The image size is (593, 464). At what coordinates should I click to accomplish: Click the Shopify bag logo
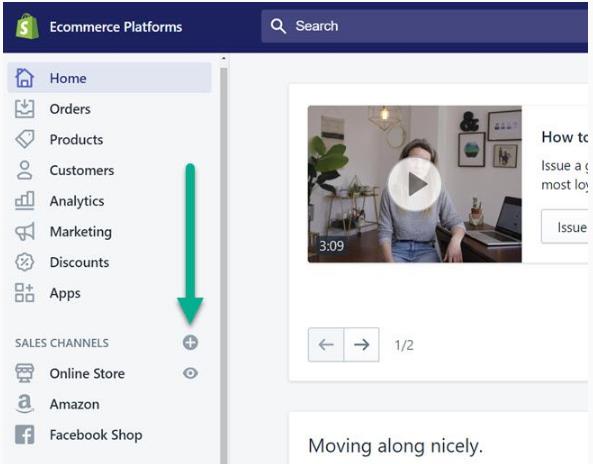tap(27, 26)
